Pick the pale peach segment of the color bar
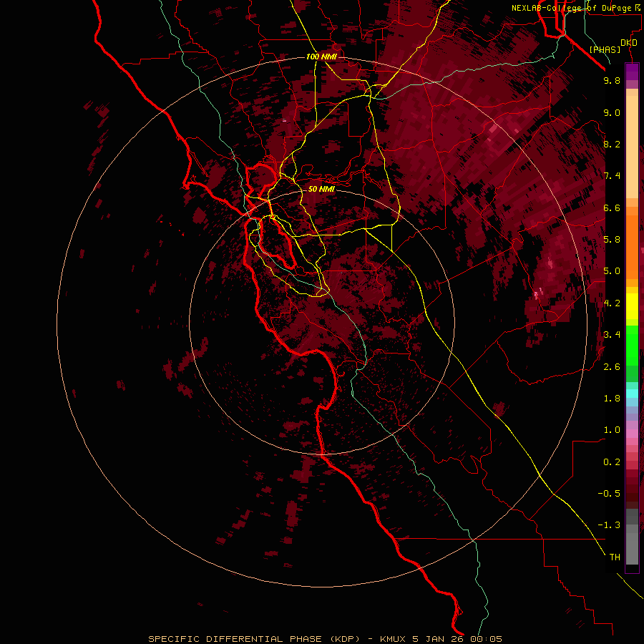644x644 pixels. pos(632,147)
